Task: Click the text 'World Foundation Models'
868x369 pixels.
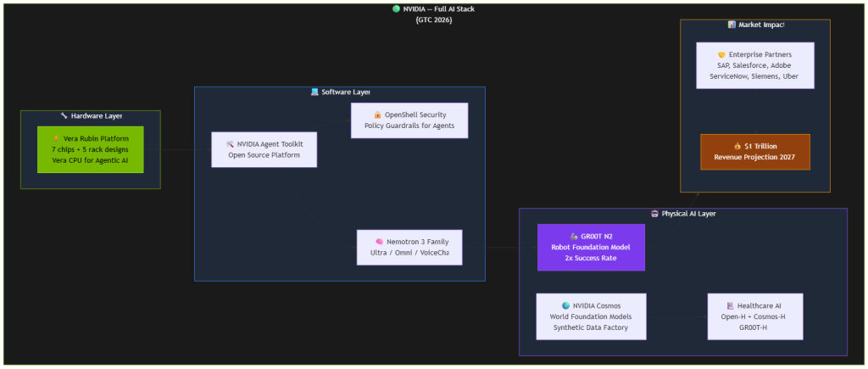Action: [x=591, y=316]
